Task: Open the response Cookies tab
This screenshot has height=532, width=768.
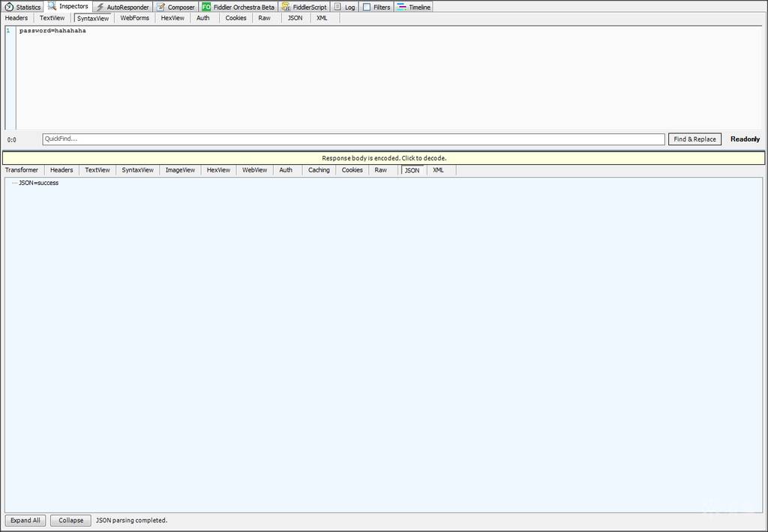Action: pyautogui.click(x=352, y=170)
